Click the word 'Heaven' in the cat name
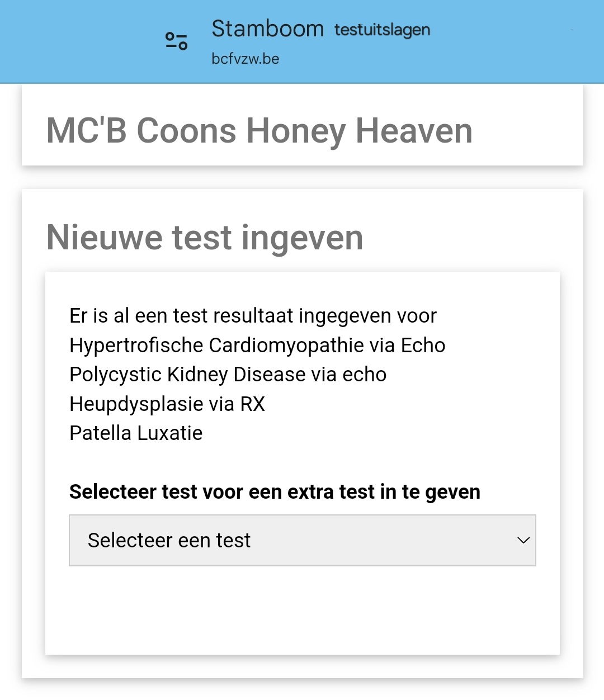This screenshot has height=700, width=604. pyautogui.click(x=414, y=131)
